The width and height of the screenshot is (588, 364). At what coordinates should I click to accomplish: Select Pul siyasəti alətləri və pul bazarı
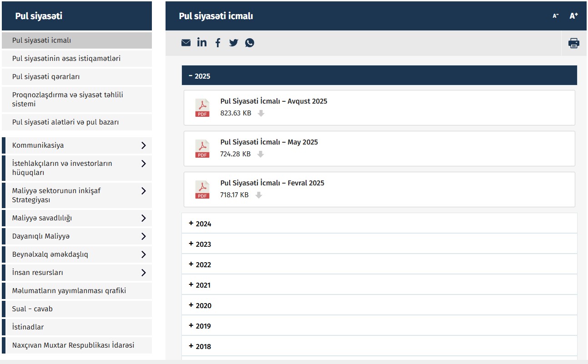coord(65,122)
